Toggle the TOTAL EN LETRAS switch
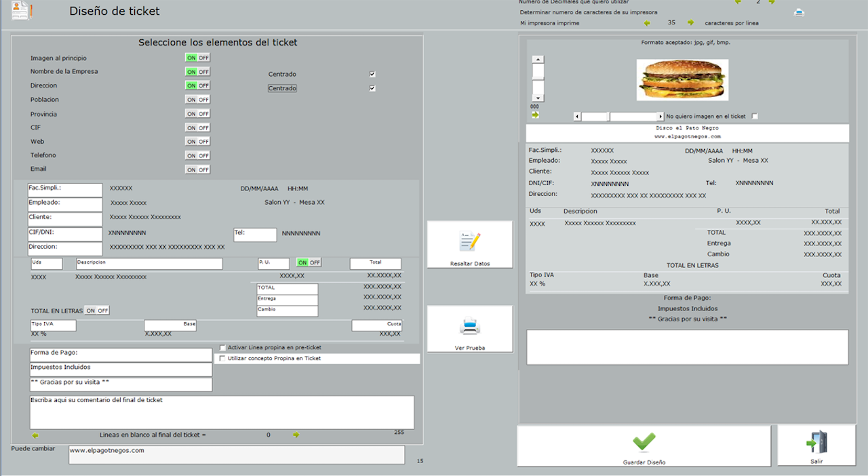868x476 pixels. (x=96, y=311)
